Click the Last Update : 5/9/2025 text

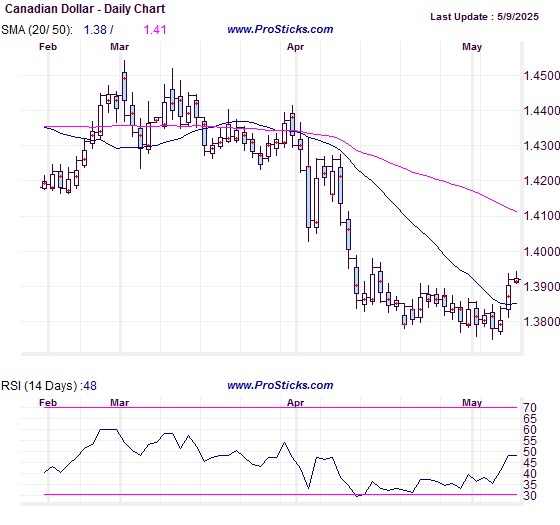484,17
